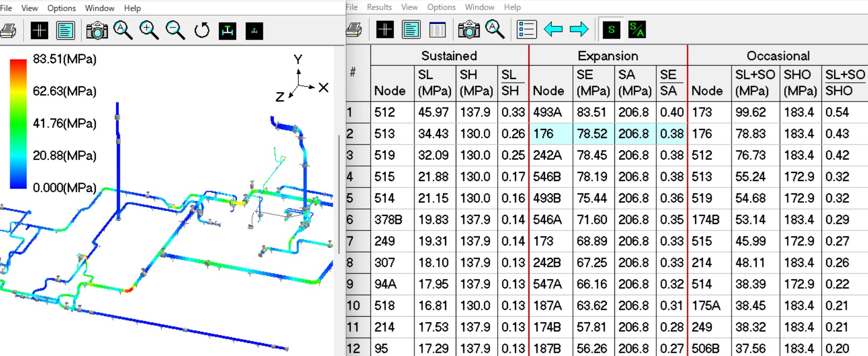The width and height of the screenshot is (868, 356).
Task: Open the results list icon with bullets
Action: tap(526, 30)
